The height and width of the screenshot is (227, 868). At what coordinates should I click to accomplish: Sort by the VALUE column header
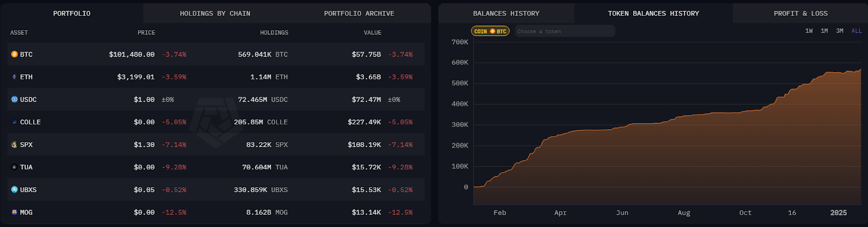[x=372, y=33]
